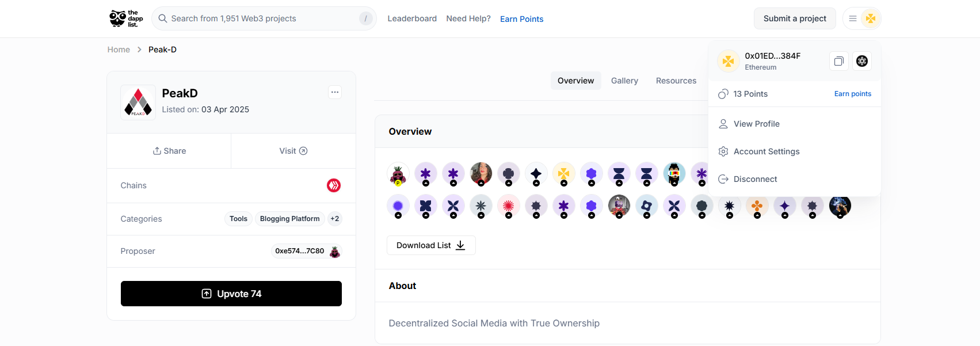Switch to the Overview tab
The width and height of the screenshot is (980, 346).
(576, 81)
